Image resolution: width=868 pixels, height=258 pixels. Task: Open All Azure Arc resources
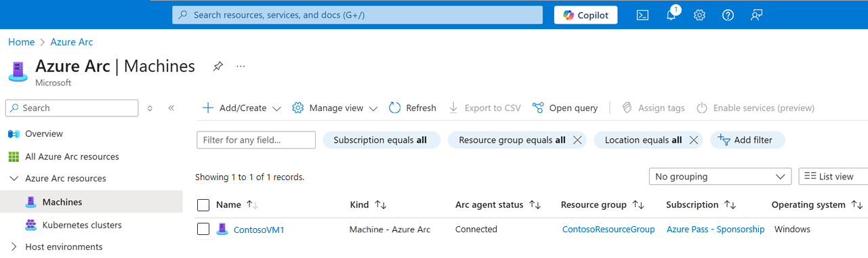coord(72,156)
